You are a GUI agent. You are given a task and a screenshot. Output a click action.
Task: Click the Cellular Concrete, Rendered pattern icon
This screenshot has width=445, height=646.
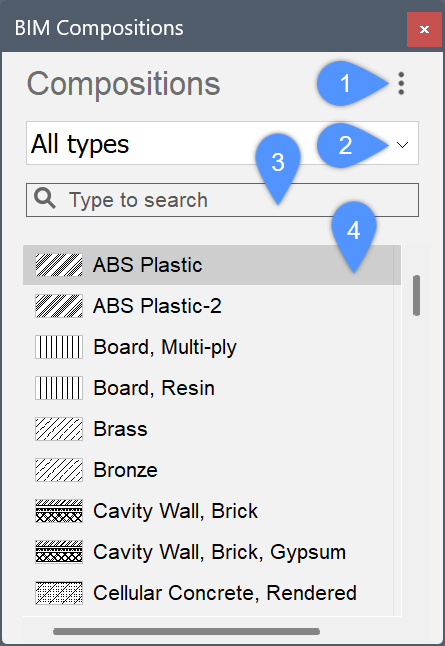click(59, 593)
